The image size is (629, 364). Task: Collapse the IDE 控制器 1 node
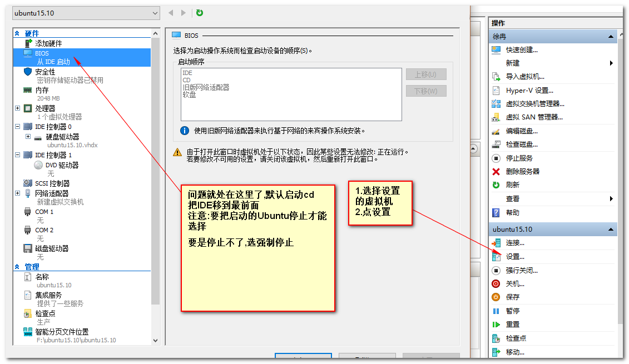[x=18, y=154]
